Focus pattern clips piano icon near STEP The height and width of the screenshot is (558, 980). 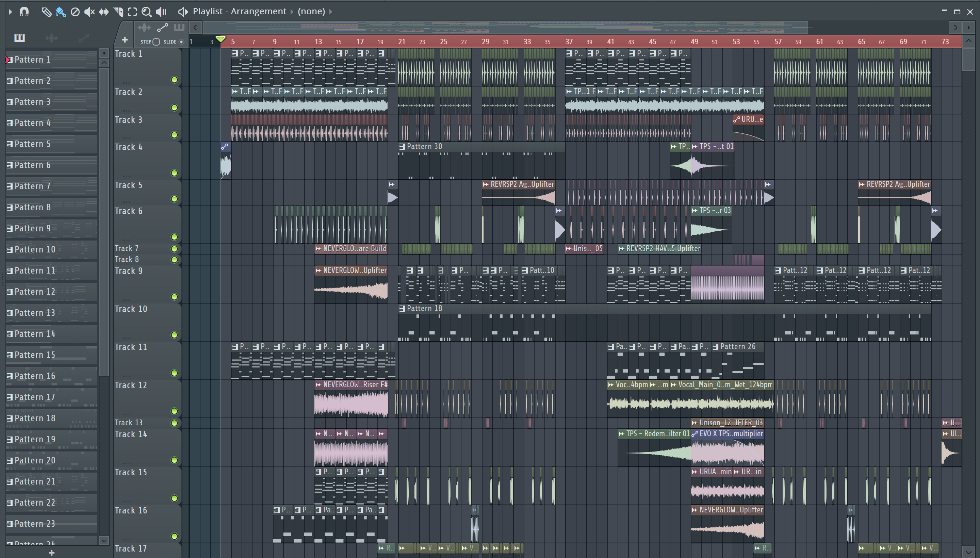179,28
